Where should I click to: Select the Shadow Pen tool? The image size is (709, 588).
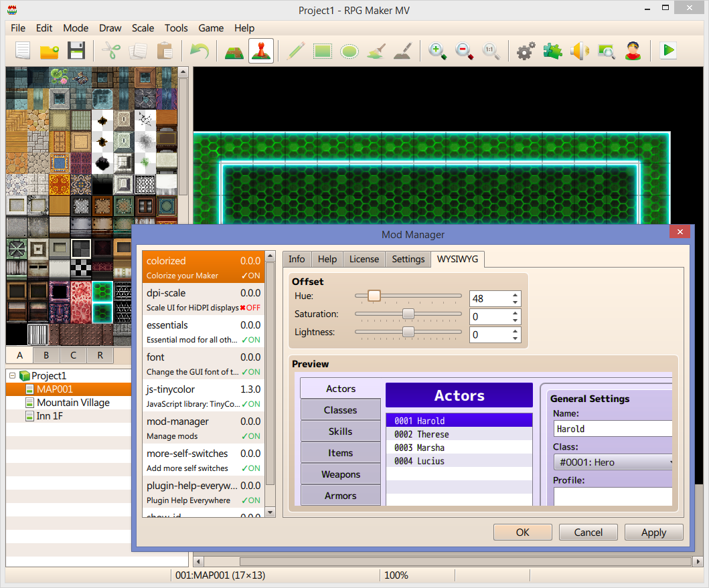403,51
